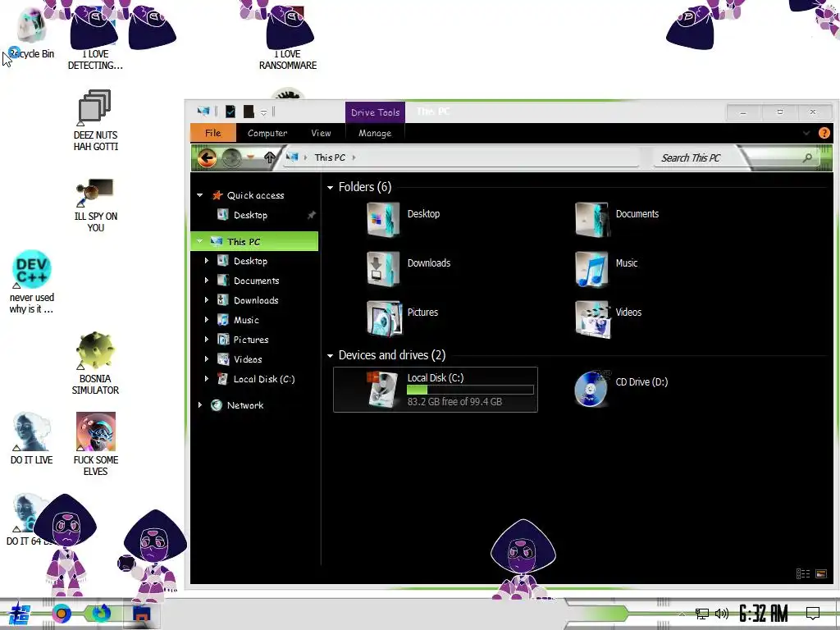Select the Downloads folder icon in content area
The height and width of the screenshot is (630, 840).
(384, 268)
